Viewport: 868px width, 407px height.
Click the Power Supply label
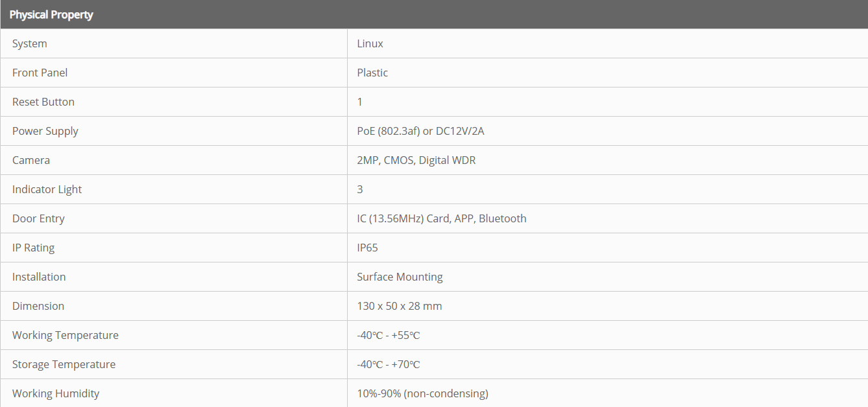click(x=45, y=131)
